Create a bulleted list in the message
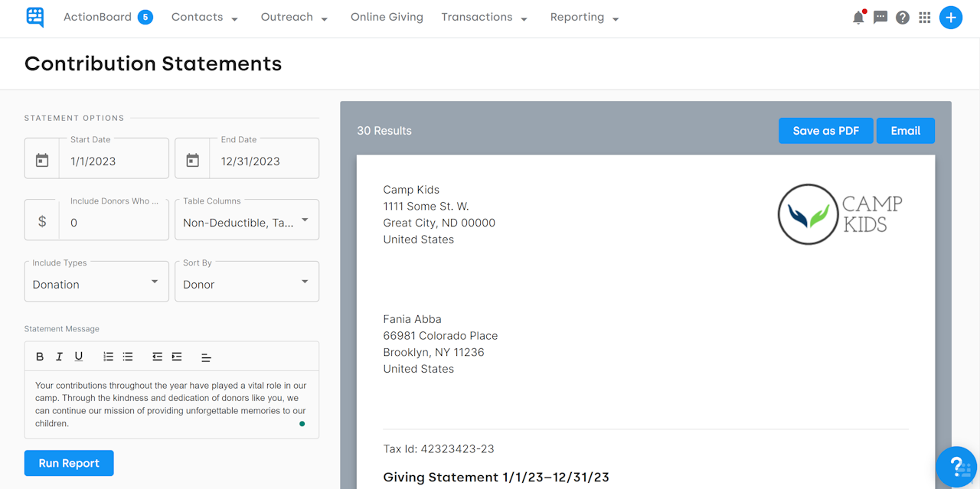980x489 pixels. pos(127,356)
